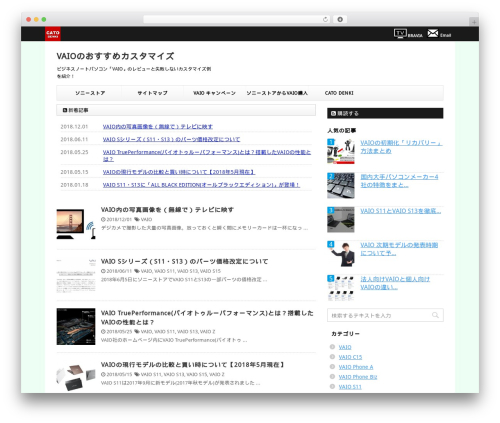The width and height of the screenshot is (500, 423).
Task: Click the VAIO Z tag under TruePerformance article
Action: pyautogui.click(x=207, y=332)
